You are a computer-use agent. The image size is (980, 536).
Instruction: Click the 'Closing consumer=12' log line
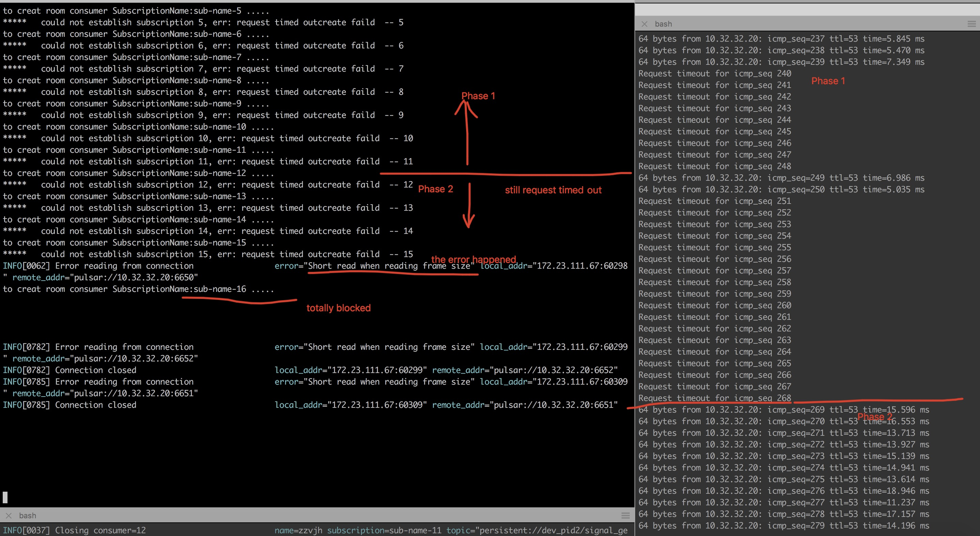tap(74, 530)
